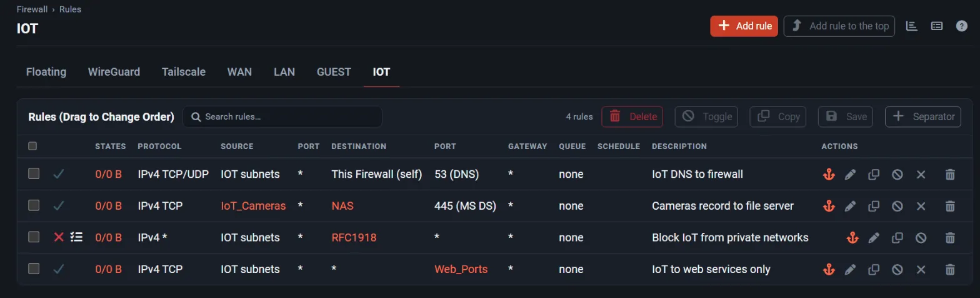Copy the IoT DNS to firewall rule
This screenshot has height=298, width=980.
pyautogui.click(x=874, y=174)
